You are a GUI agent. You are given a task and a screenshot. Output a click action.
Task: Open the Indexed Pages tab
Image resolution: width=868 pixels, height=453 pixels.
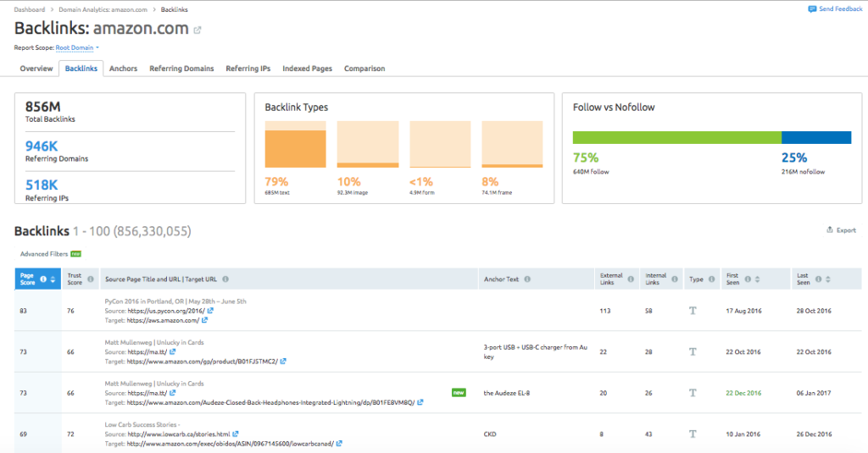pyautogui.click(x=307, y=69)
